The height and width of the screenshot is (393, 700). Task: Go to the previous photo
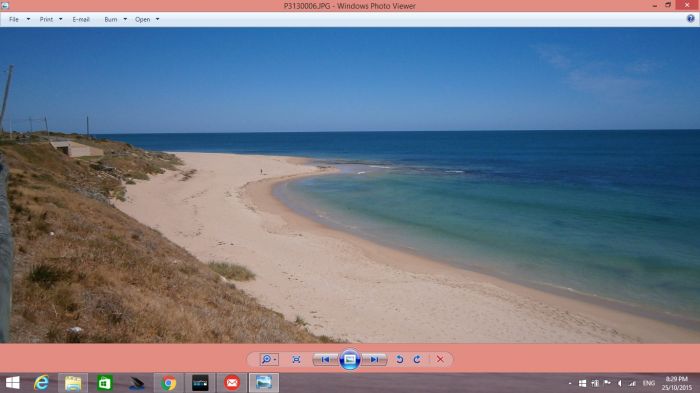click(x=325, y=360)
